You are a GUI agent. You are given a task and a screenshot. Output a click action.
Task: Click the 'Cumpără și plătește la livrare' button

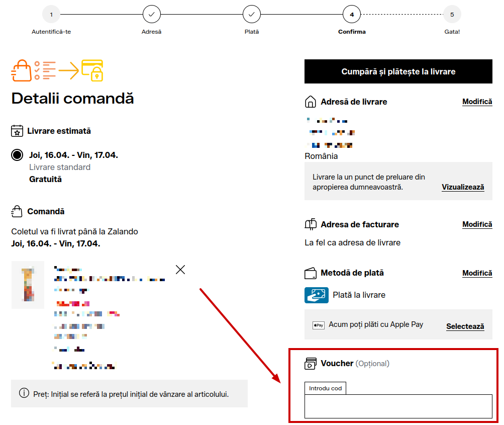coord(398,71)
